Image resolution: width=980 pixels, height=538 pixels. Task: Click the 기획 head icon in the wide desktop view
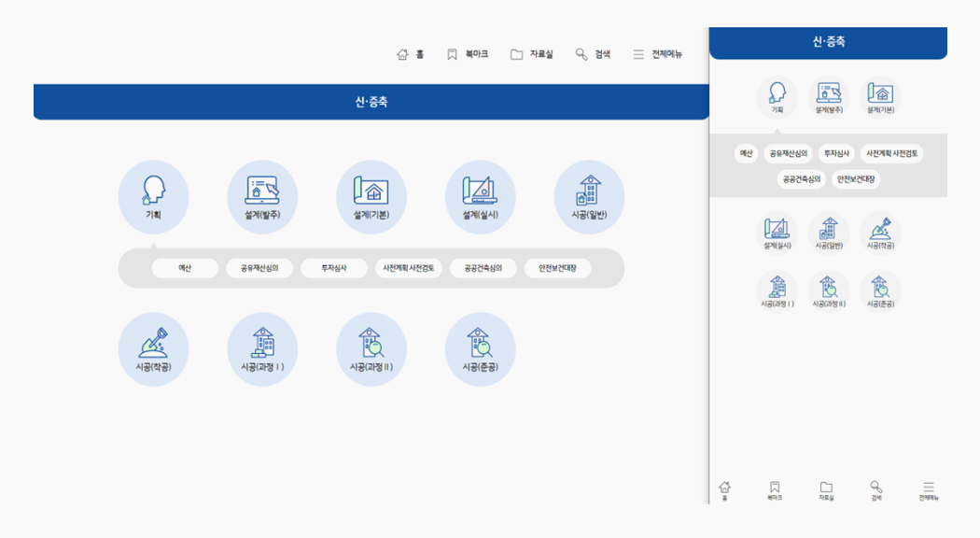point(153,195)
